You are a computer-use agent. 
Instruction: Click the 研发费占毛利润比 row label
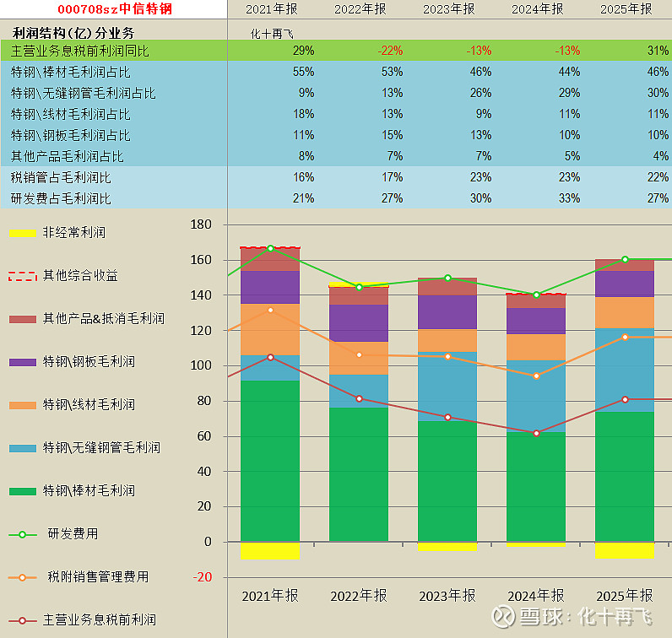pyautogui.click(x=61, y=198)
